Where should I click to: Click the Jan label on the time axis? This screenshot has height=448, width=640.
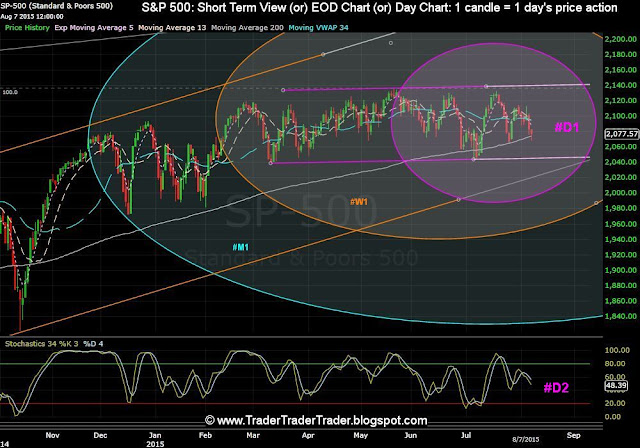tap(155, 435)
